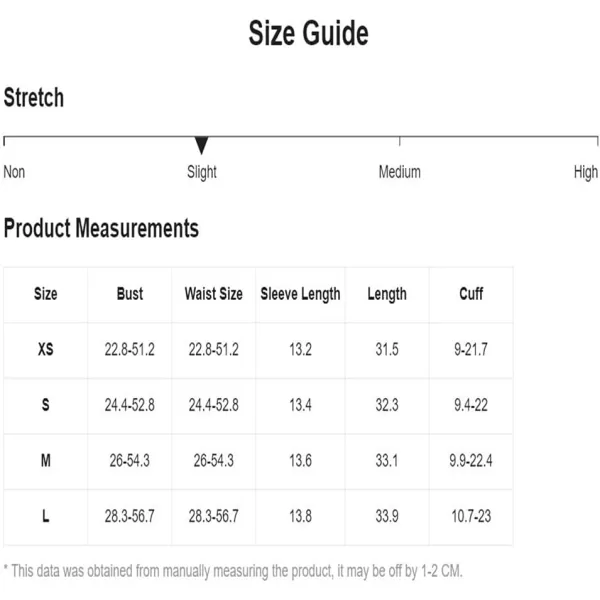Click the Bust column header
Viewport: 600px width, 600px height.
[130, 294]
